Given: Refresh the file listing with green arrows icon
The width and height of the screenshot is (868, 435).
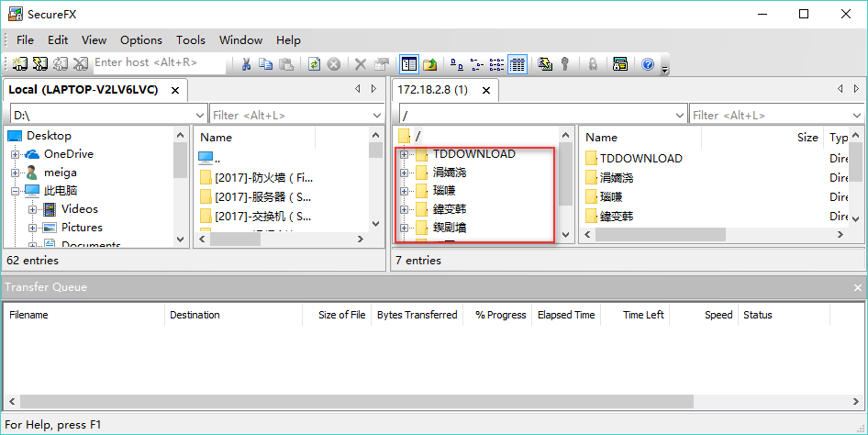Looking at the screenshot, I should point(314,64).
